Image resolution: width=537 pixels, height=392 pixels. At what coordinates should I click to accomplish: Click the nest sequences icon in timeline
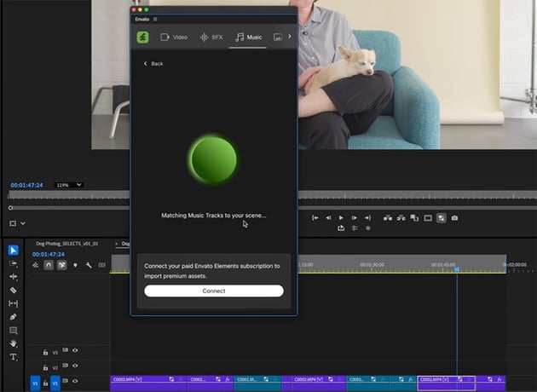(35, 265)
